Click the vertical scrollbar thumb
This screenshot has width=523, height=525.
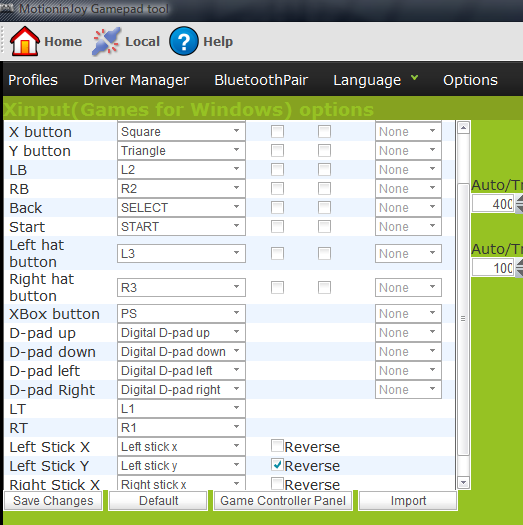point(463,318)
